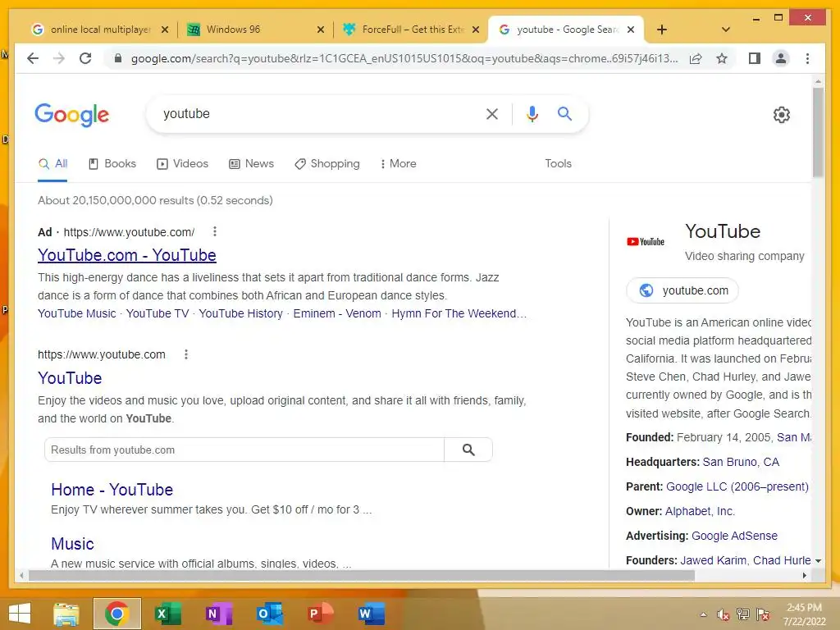
Task: Open Home - YouTube sitelink
Action: pyautogui.click(x=112, y=490)
